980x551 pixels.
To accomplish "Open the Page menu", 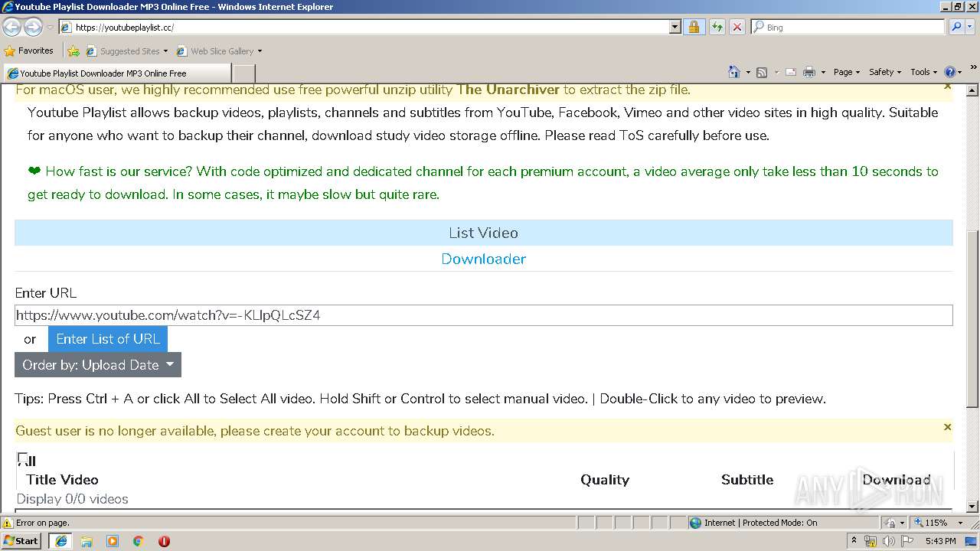I will (846, 72).
